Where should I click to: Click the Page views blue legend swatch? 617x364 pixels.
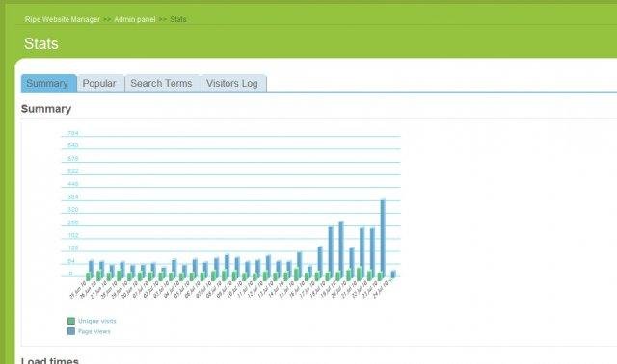[71, 331]
